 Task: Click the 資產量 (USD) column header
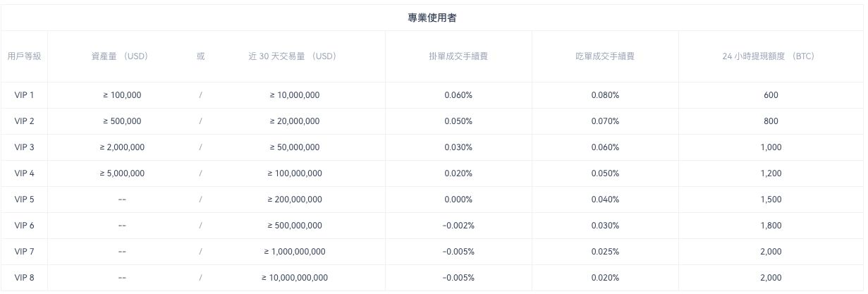click(119, 56)
